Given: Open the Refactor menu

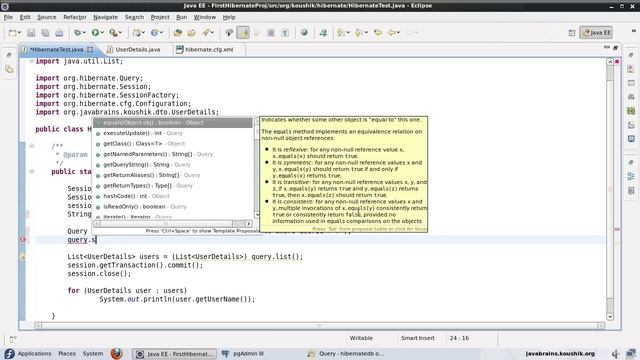Looking at the screenshot, I should 75,17.
